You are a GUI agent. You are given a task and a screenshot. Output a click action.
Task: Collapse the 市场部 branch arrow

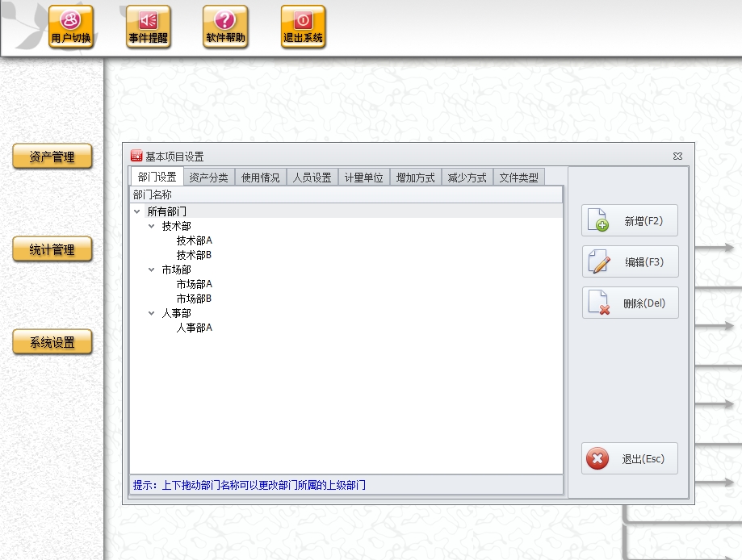(x=151, y=270)
